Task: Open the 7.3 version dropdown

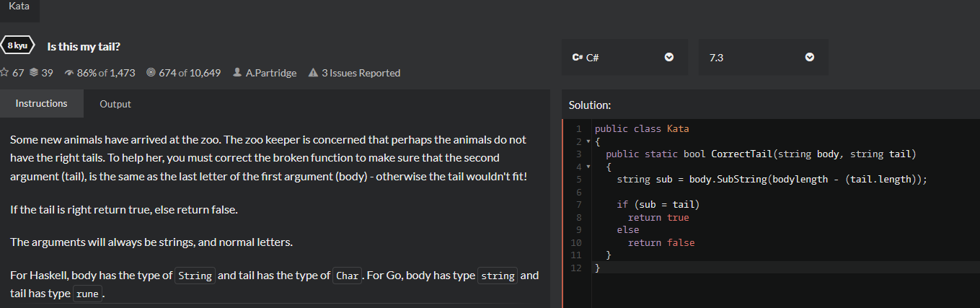Action: click(x=763, y=57)
